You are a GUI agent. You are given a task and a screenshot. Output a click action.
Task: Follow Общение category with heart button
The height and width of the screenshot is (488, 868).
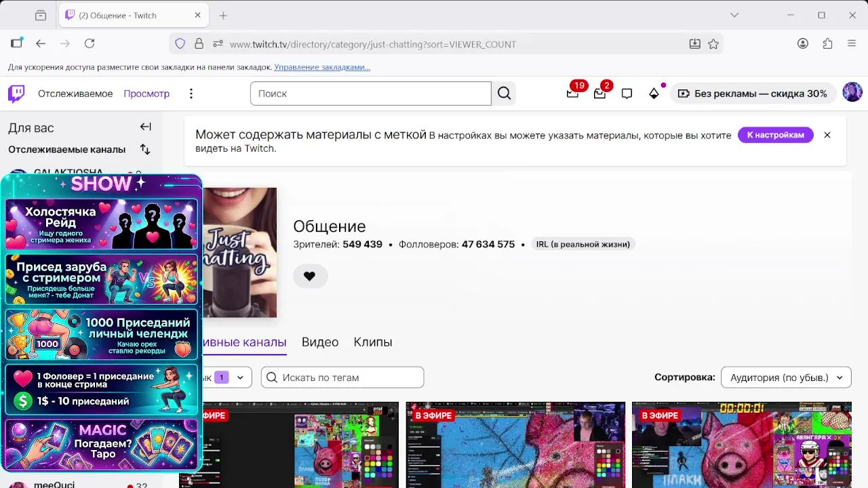coord(310,276)
